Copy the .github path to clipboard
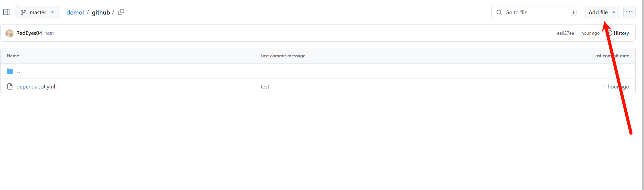 (121, 12)
